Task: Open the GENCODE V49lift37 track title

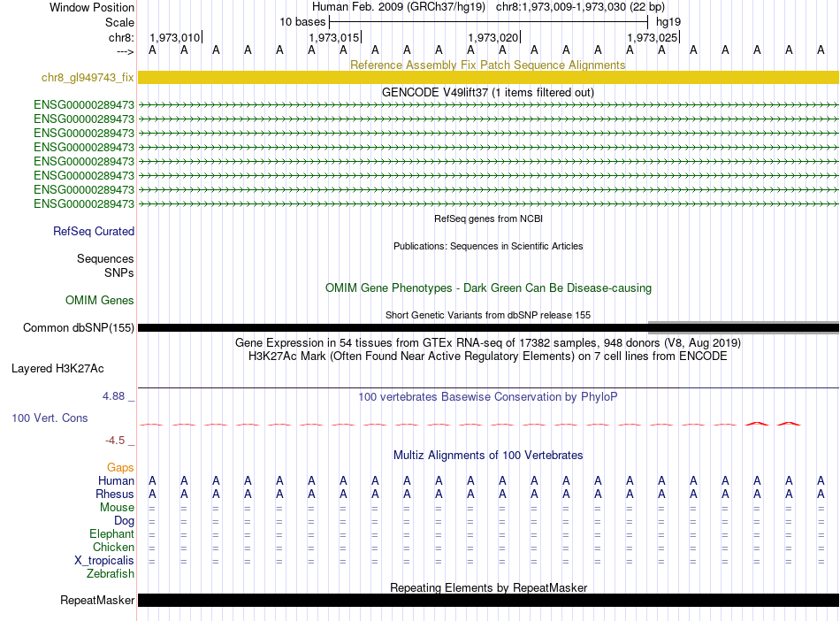Action: tap(487, 92)
